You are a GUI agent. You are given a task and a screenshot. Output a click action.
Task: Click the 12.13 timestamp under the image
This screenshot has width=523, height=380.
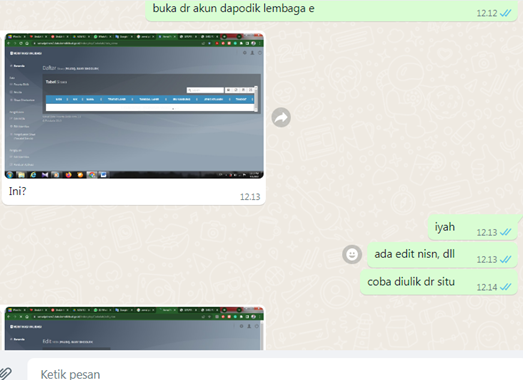click(x=250, y=197)
